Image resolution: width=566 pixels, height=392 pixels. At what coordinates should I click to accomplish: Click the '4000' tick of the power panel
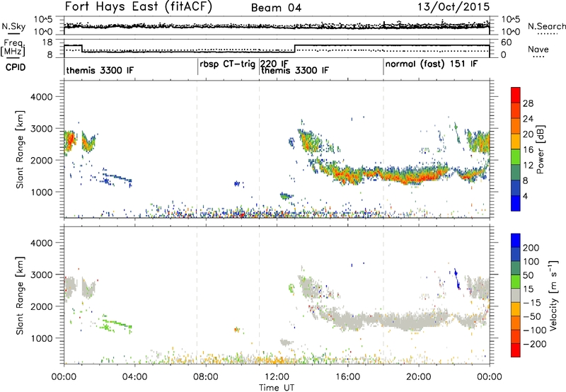(41, 97)
